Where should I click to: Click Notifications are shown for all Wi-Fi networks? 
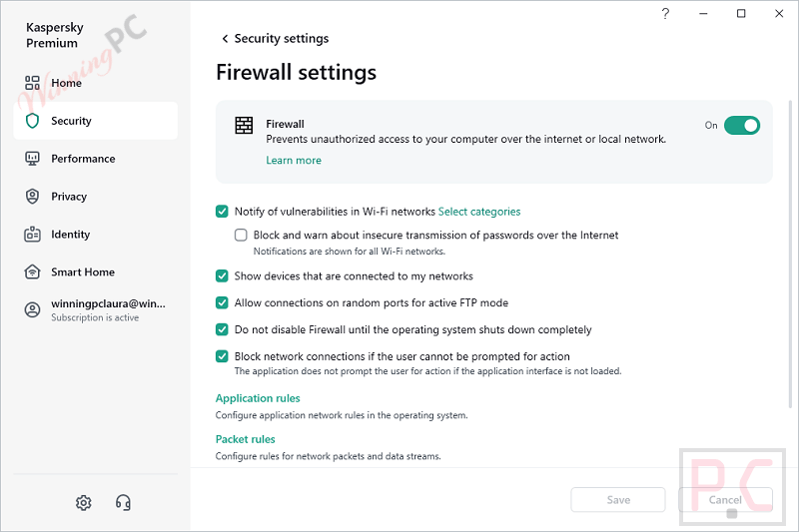350,251
